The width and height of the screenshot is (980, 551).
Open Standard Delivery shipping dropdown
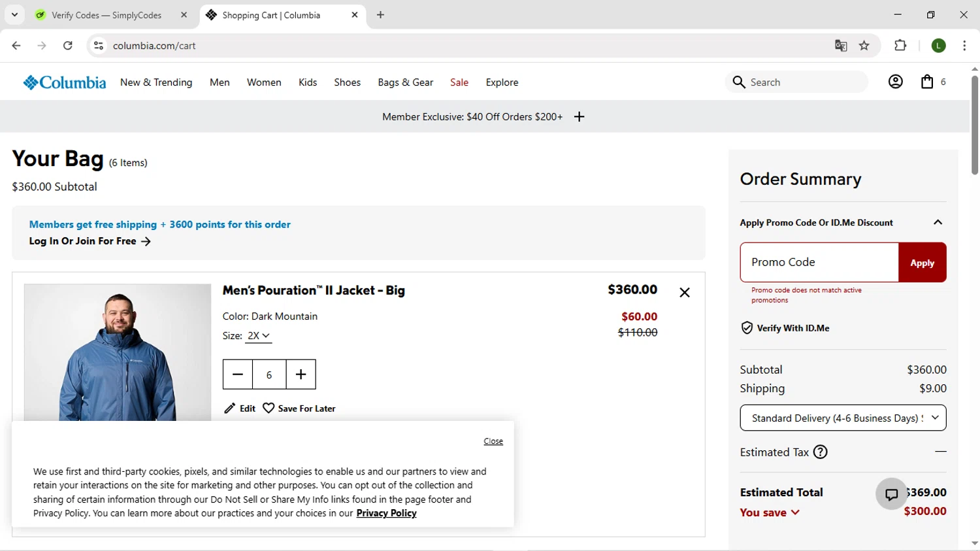pos(843,418)
